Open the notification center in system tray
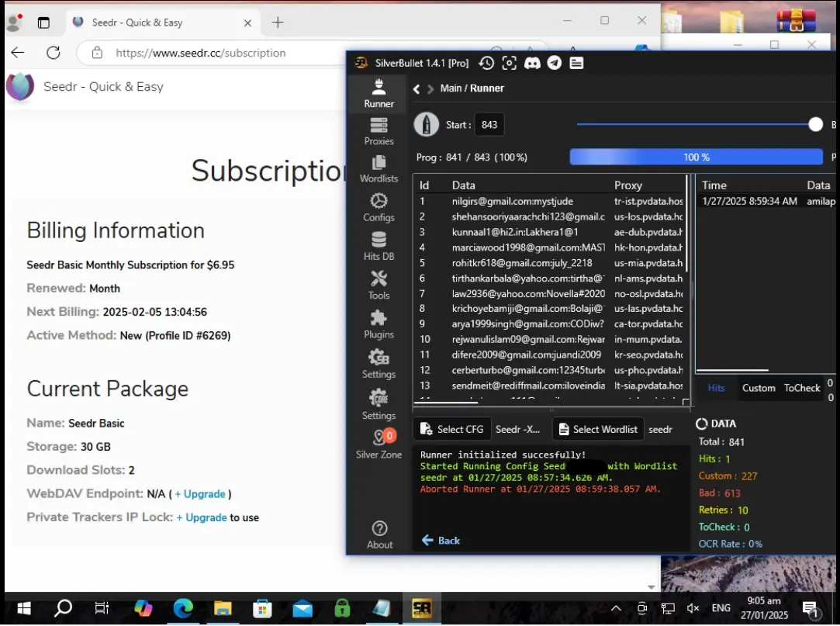Viewport: 840px width, 626px height. [810, 609]
